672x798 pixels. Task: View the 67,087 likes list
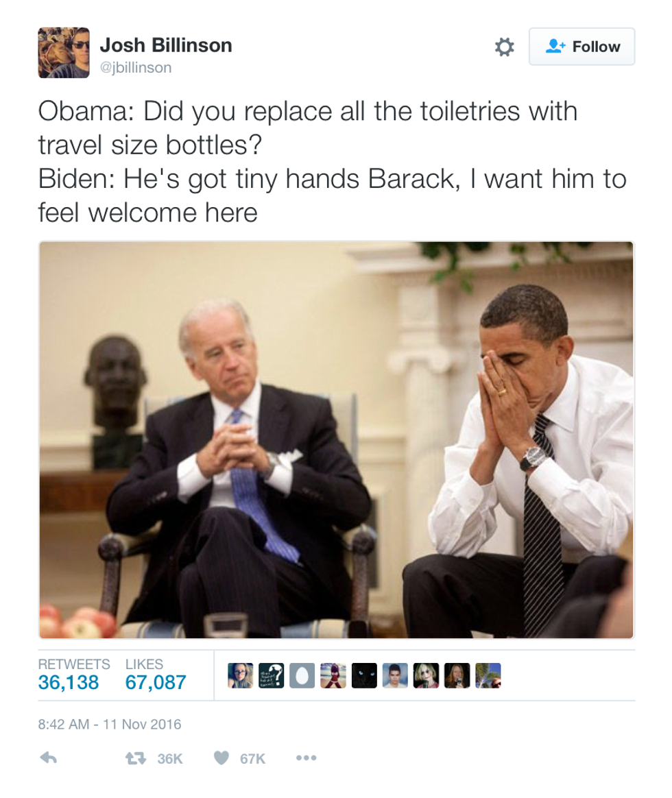pyautogui.click(x=156, y=675)
